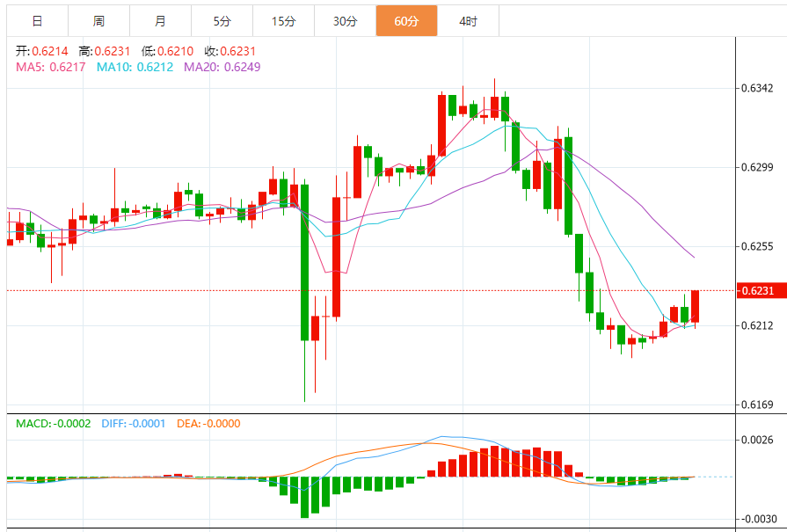Click the 0.6342 price axis label

[757, 88]
